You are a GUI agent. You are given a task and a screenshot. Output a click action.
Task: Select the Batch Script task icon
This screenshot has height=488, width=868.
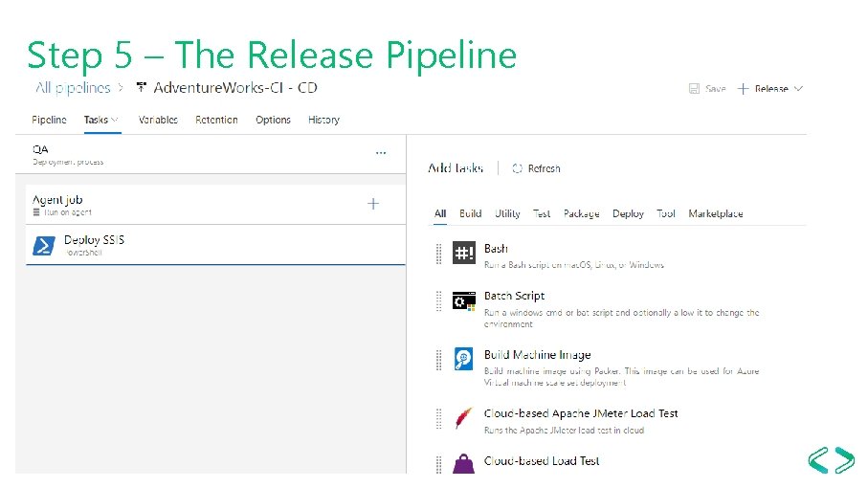click(x=464, y=301)
